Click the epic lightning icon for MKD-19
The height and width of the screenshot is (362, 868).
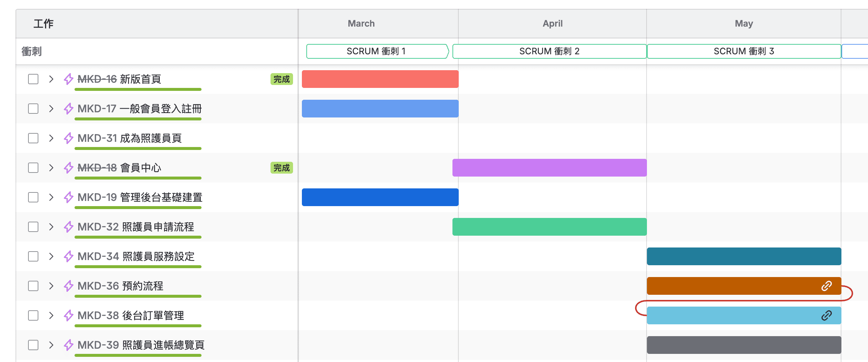(69, 197)
